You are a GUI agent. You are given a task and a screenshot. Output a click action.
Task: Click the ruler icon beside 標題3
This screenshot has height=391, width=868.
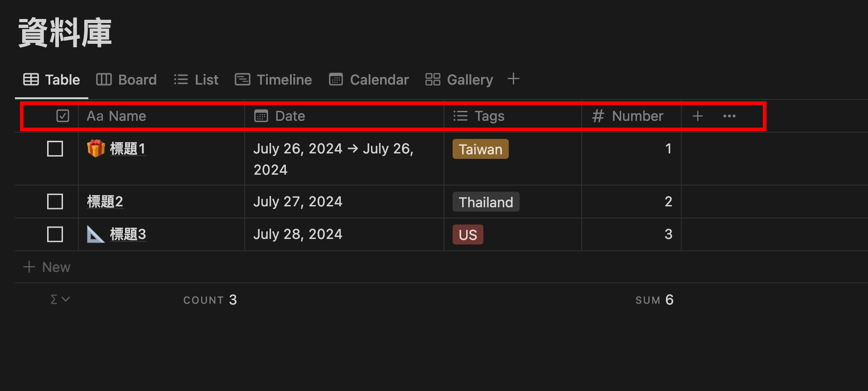click(96, 234)
